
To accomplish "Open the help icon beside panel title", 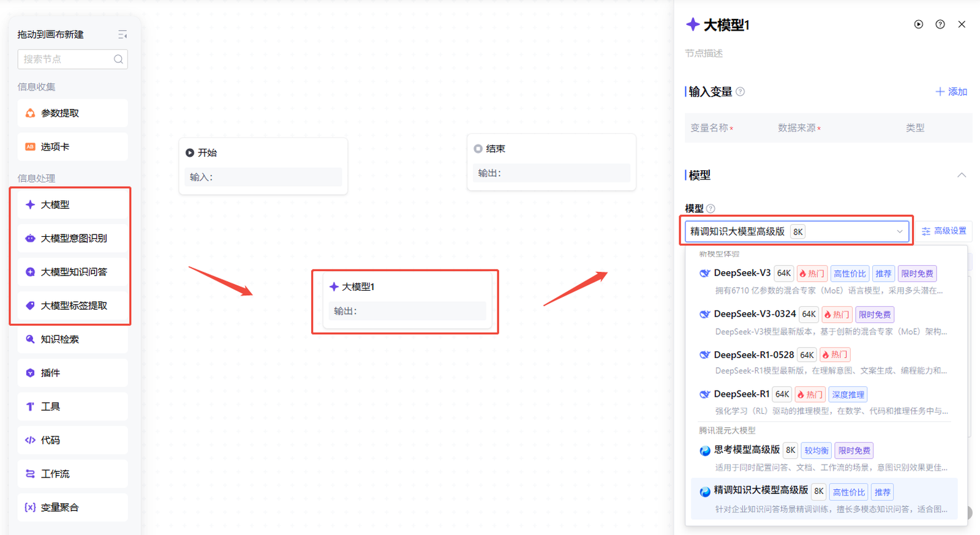I will [x=940, y=24].
